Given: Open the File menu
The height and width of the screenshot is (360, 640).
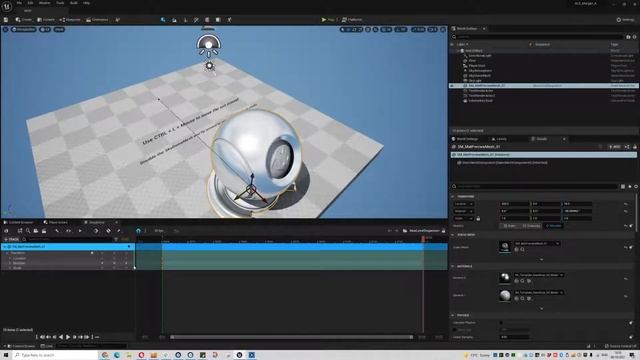Looking at the screenshot, I should (x=19, y=3).
